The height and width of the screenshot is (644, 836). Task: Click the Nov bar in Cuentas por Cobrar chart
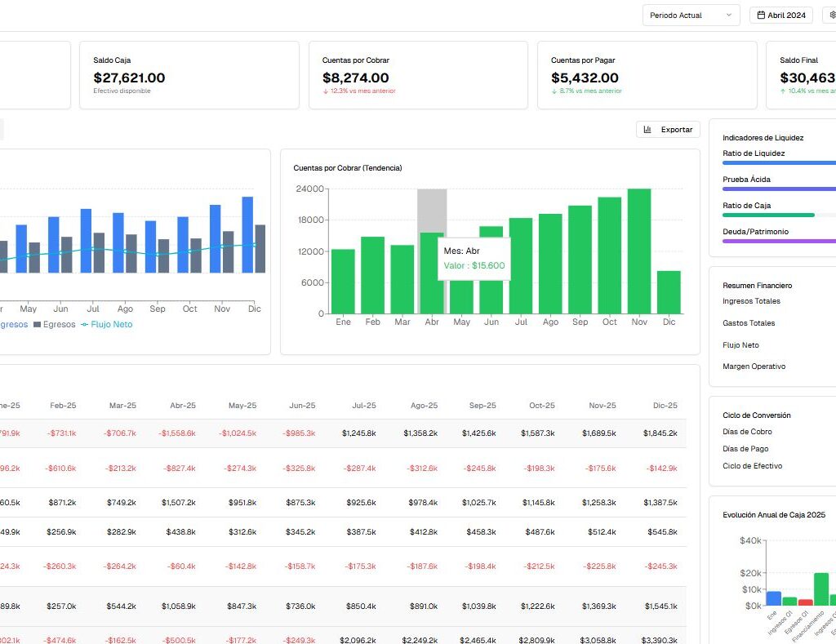pyautogui.click(x=638, y=251)
